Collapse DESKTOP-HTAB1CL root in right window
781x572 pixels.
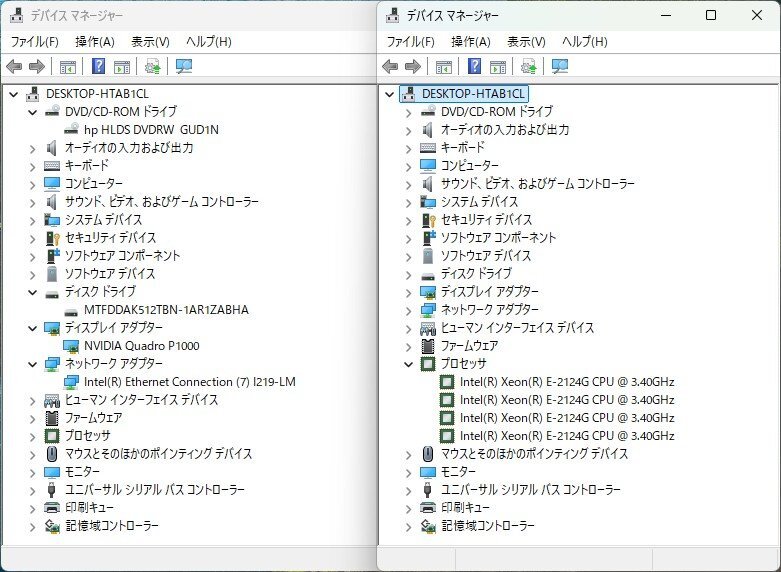tap(390, 94)
